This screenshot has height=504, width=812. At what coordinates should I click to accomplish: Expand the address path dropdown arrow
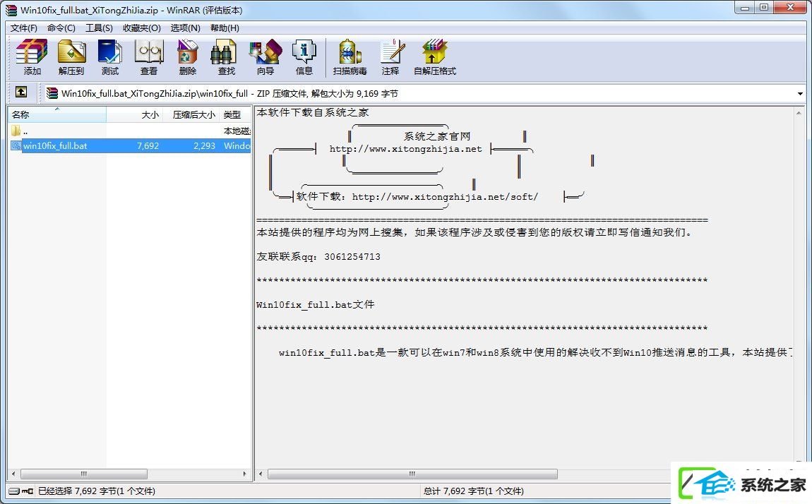(800, 94)
